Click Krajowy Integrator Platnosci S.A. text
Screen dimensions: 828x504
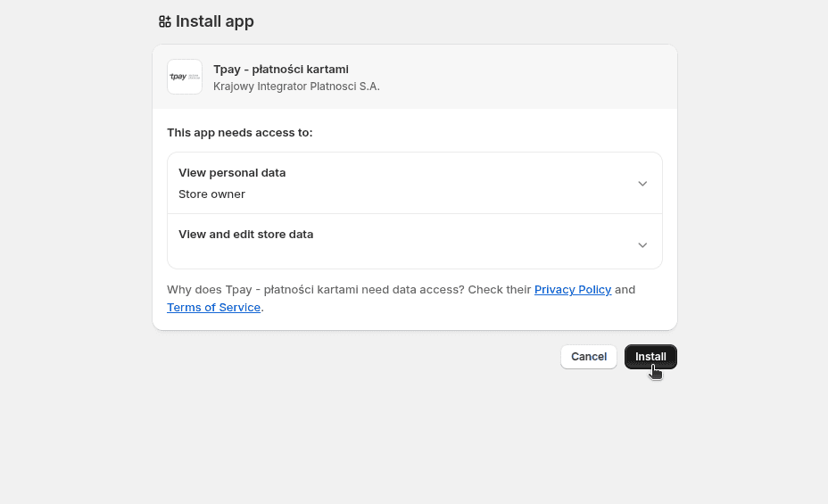click(x=297, y=87)
